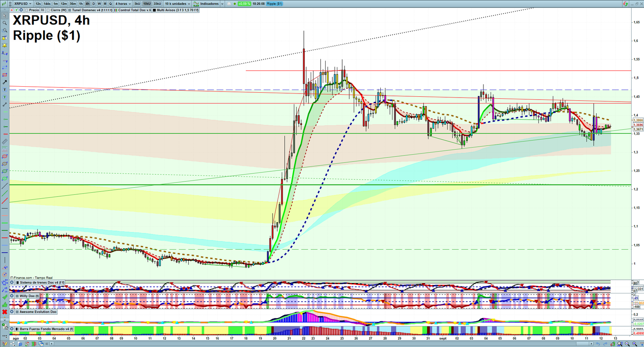Switch to the W weekly timeframe

[99, 4]
